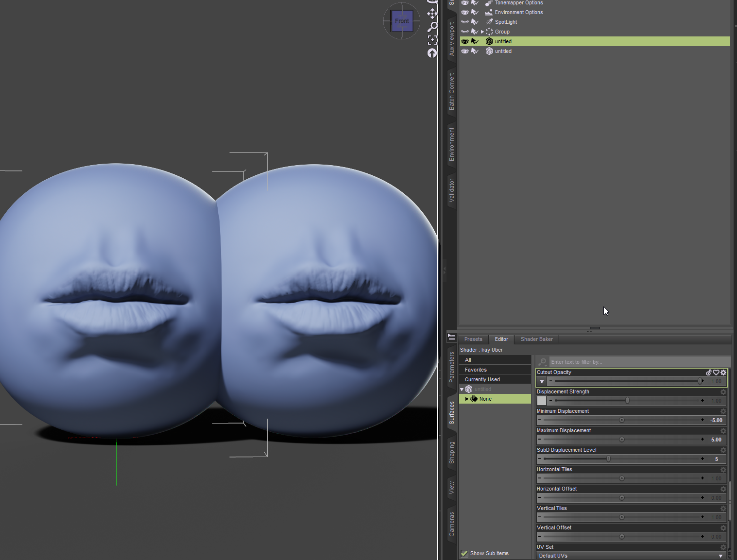737x560 pixels.
Task: Click the Front view cube in viewport
Action: pyautogui.click(x=402, y=21)
